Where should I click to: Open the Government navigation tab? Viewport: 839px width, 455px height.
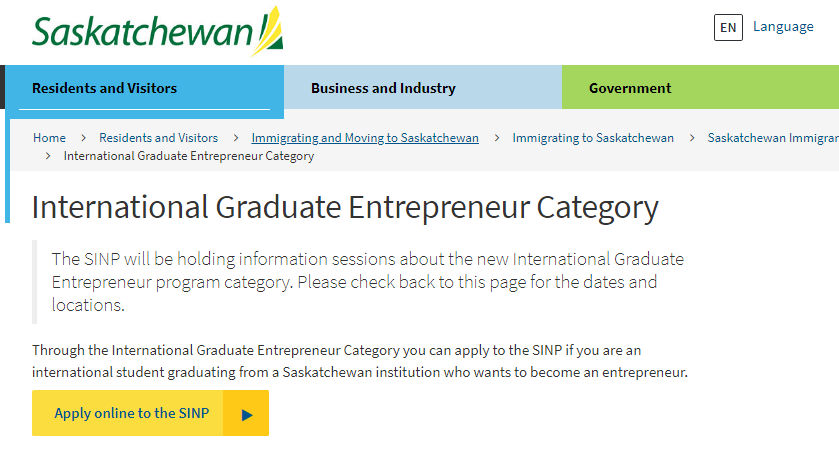click(x=630, y=88)
